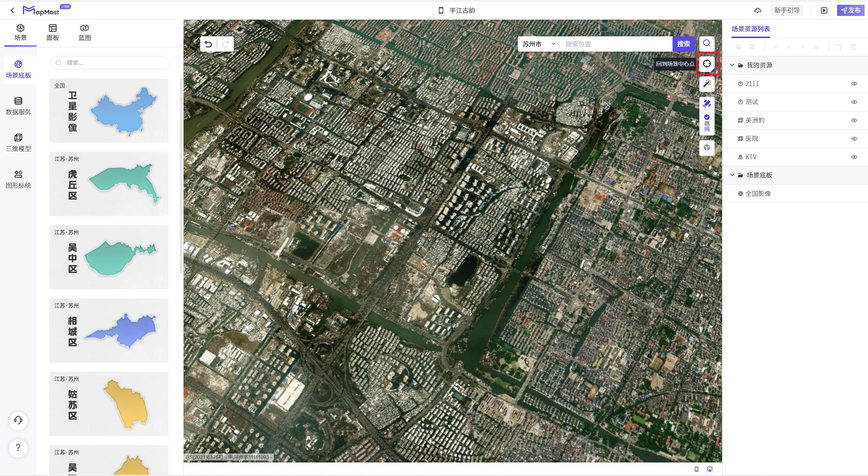Open the 苏州市 city dropdown
The image size is (868, 476).
click(x=539, y=44)
